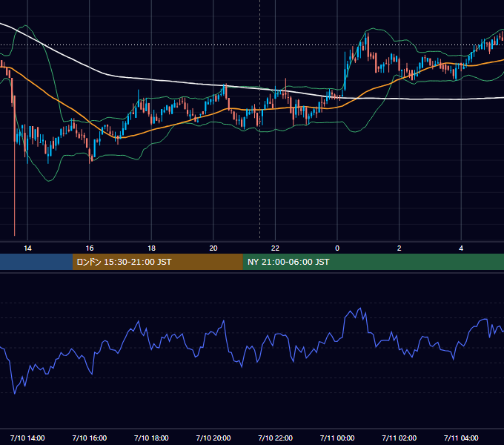The width and height of the screenshot is (504, 445).
Task: Click the NY 21:00-06:00 JST session bar
Action: (373, 262)
